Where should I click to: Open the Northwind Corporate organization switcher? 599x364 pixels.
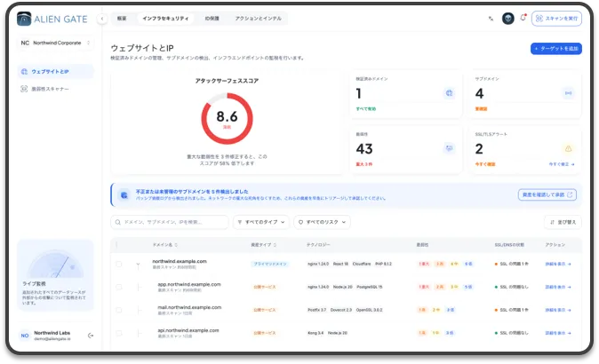tap(55, 43)
